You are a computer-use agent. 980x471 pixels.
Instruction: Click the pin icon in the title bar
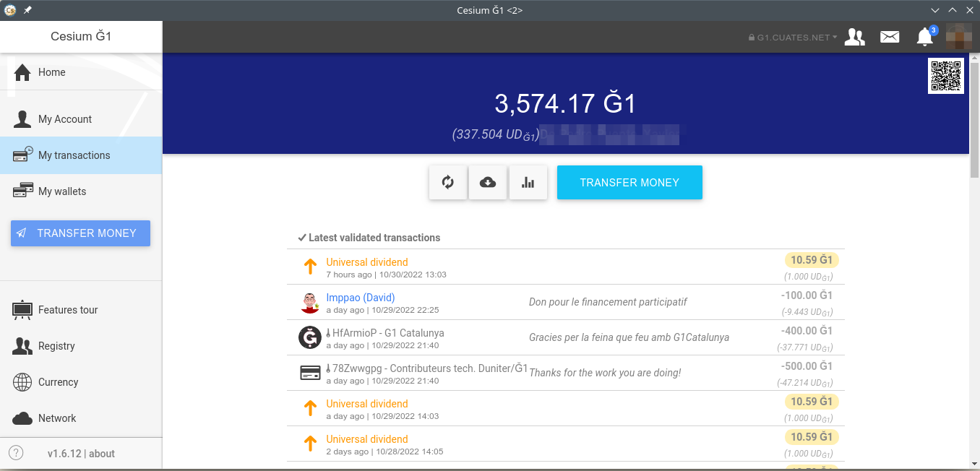click(27, 10)
